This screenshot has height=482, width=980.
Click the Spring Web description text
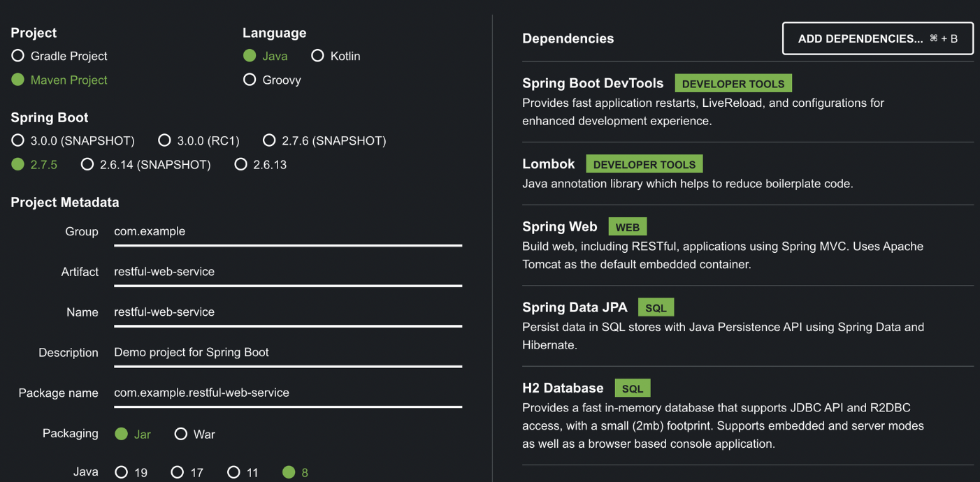click(x=723, y=256)
